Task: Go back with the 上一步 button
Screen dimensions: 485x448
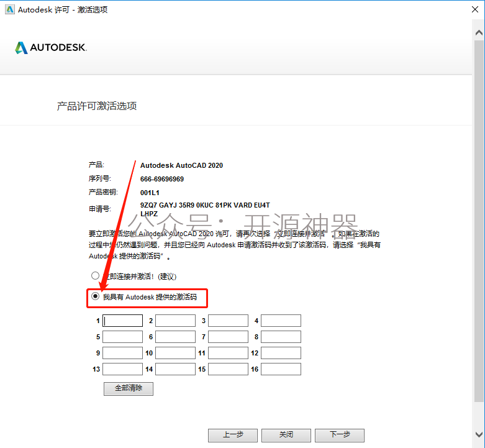Action: click(233, 435)
